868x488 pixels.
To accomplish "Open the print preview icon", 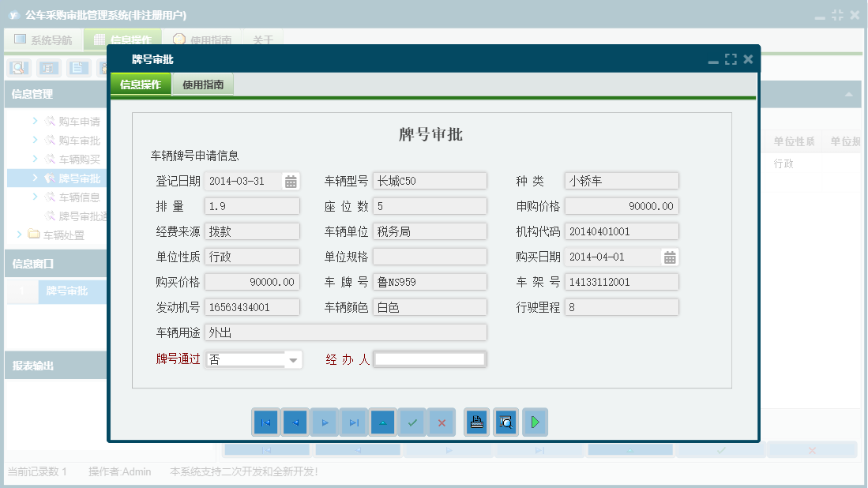I will click(x=505, y=422).
